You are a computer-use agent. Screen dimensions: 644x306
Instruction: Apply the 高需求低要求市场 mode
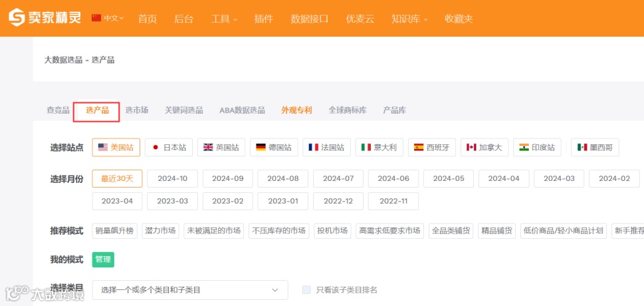click(x=389, y=231)
